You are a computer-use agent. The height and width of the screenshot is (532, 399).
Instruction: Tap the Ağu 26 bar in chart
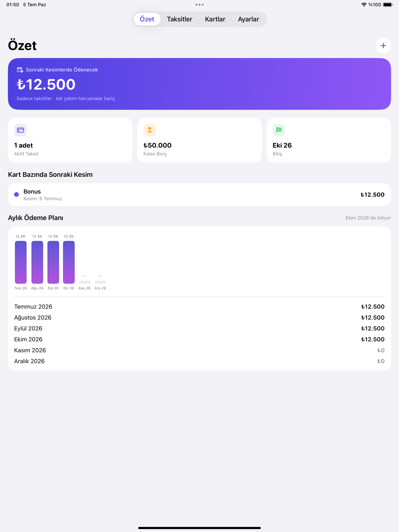pyautogui.click(x=37, y=262)
